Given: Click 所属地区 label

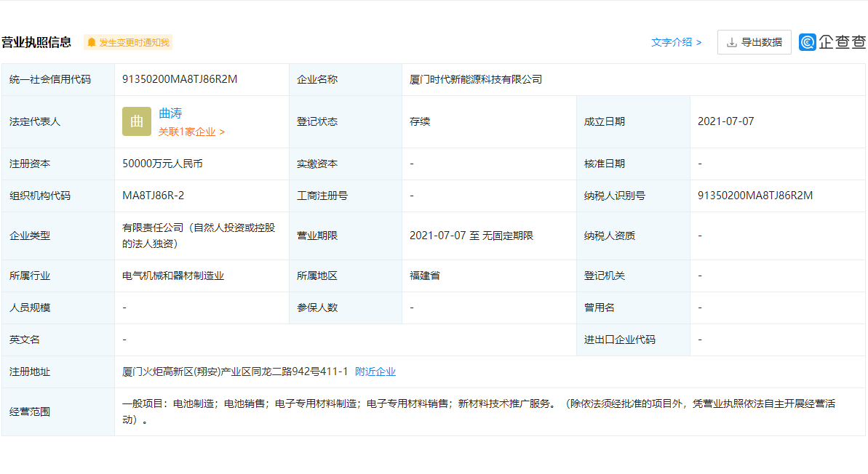Looking at the screenshot, I should tap(317, 276).
